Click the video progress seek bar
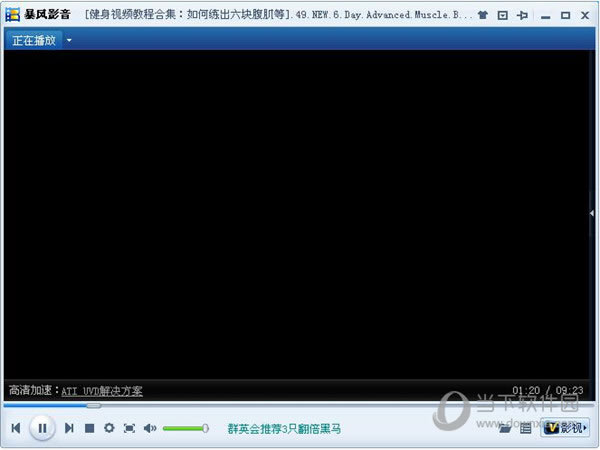Image resolution: width=600 pixels, height=450 pixels. pos(300,406)
